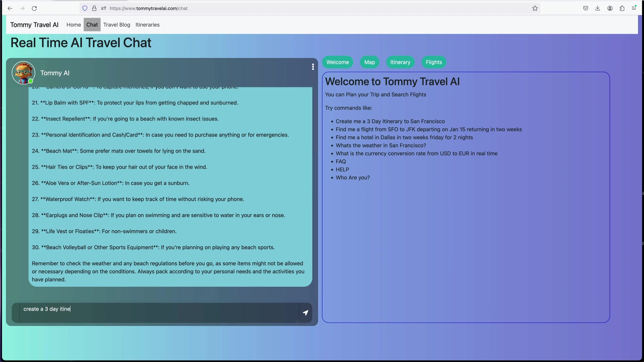The image size is (644, 362).
Task: Open the site permissions icon in the address bar
Action: 104,8
